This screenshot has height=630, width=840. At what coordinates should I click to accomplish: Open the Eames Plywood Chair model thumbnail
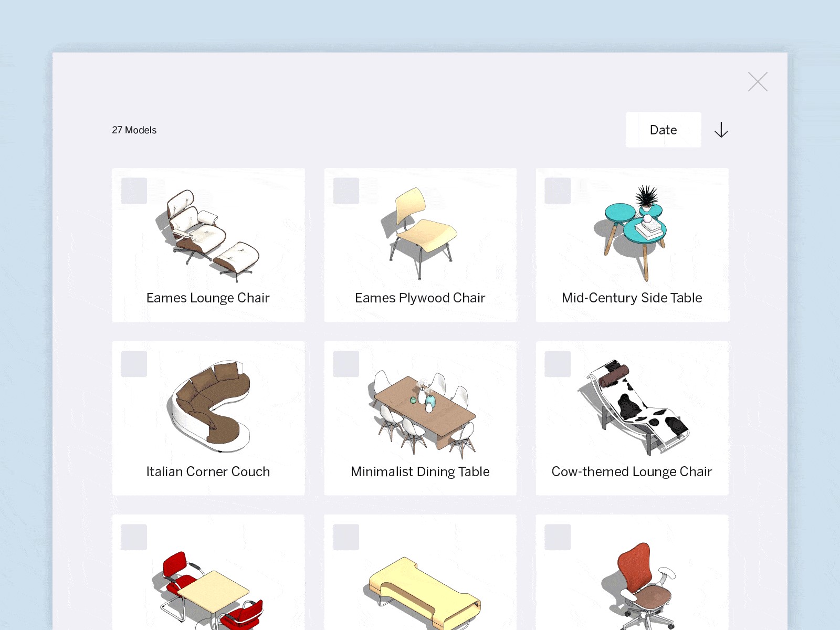tap(419, 233)
